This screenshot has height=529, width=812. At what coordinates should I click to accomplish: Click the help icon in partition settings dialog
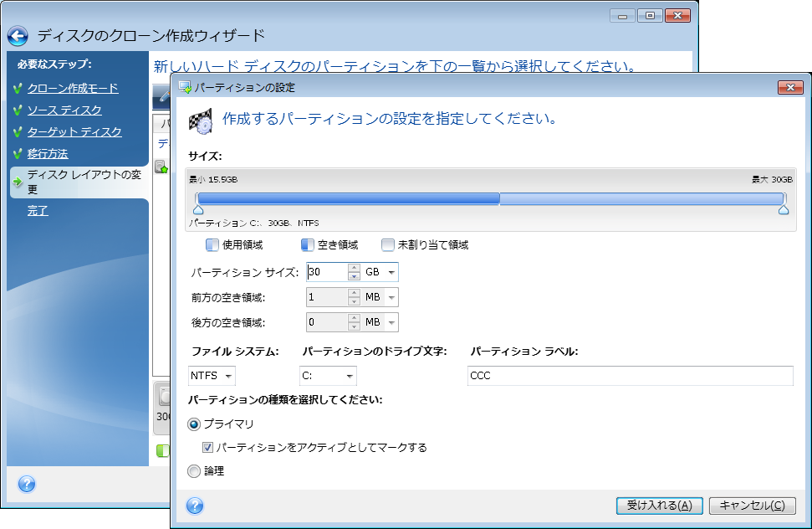(195, 506)
